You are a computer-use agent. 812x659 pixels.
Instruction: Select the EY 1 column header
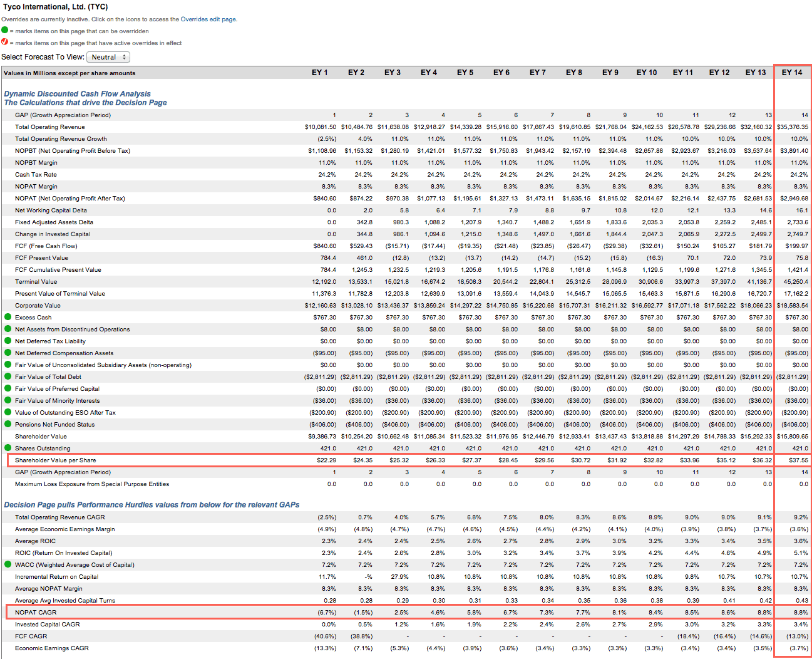[x=320, y=73]
